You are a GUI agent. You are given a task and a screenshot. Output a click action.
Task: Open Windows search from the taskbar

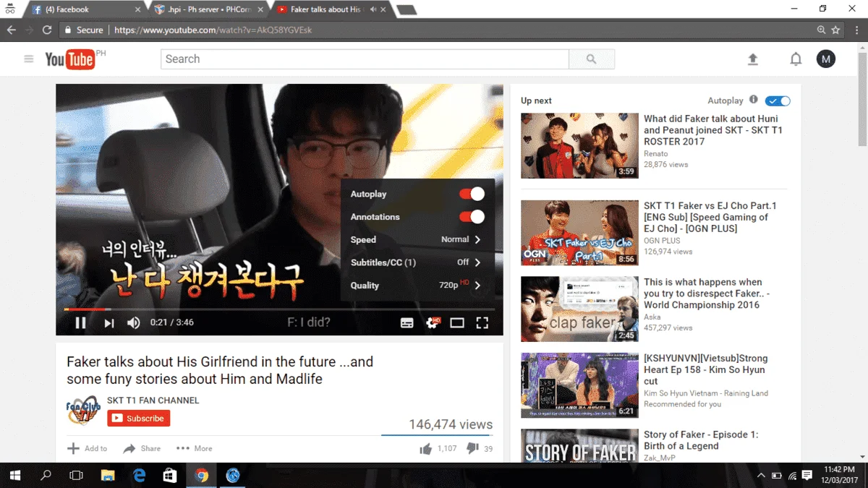[x=46, y=475]
